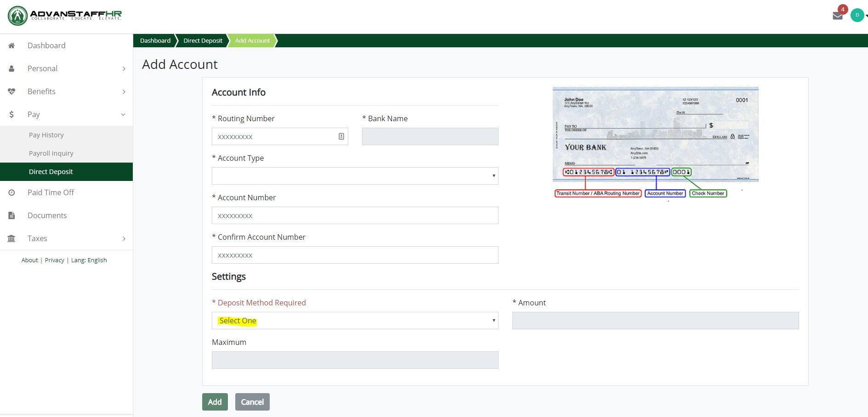Click the Personal person icon
The width and height of the screenshot is (868, 417).
tap(11, 68)
